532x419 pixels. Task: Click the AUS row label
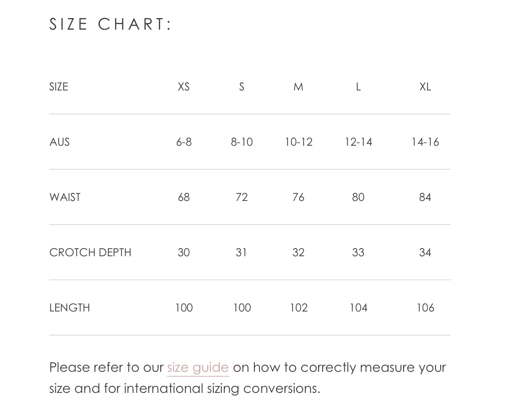59,142
